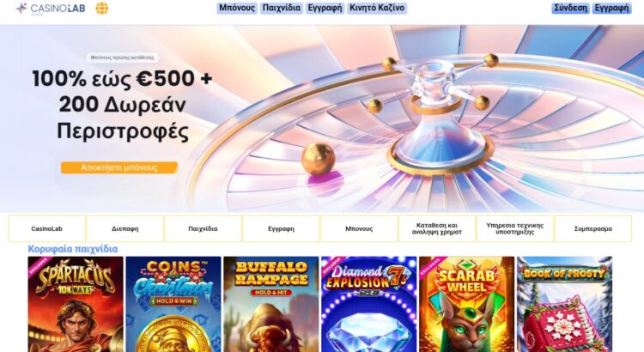
Task: Click the Εγγραφή button at top right
Action: tap(611, 8)
